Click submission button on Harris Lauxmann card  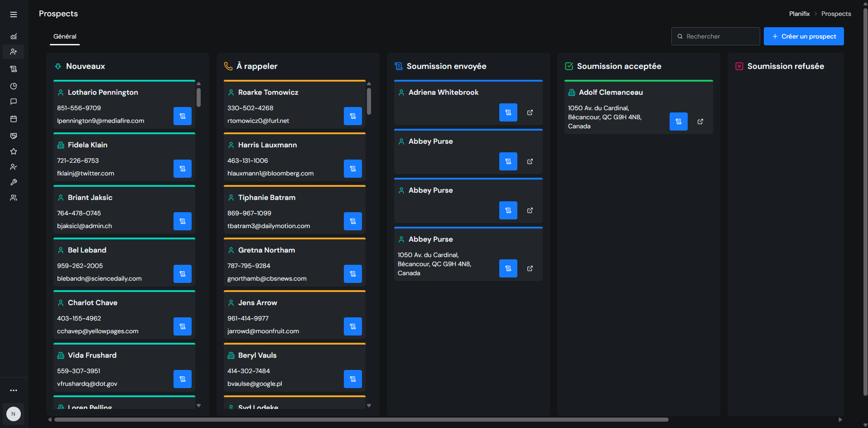pyautogui.click(x=353, y=169)
